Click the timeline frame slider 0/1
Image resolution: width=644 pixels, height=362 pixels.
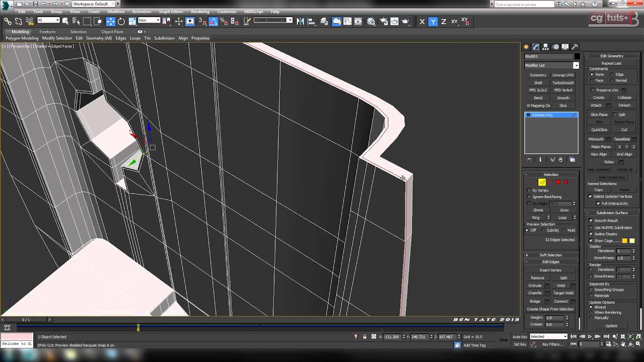(x=26, y=320)
